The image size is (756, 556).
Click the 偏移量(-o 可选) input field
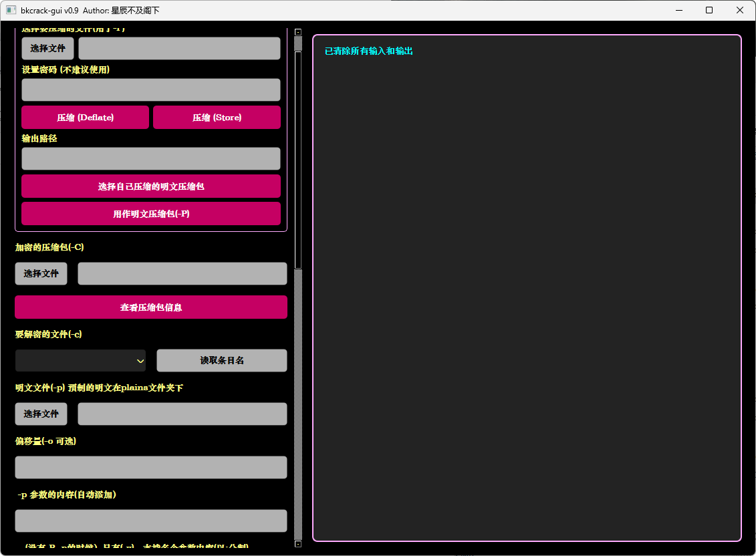[151, 467]
